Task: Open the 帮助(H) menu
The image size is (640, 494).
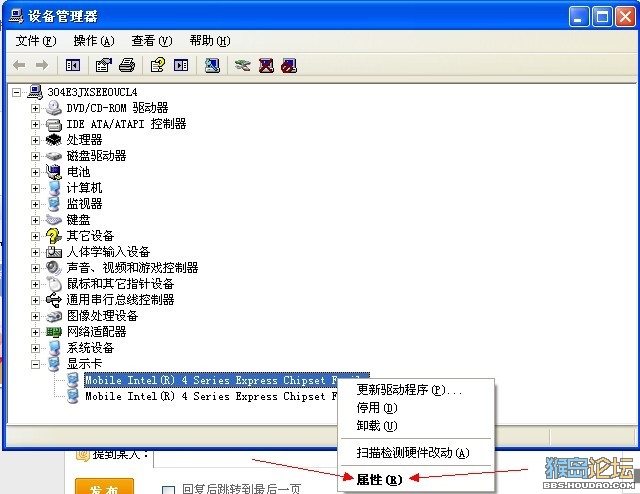Action: point(210,41)
